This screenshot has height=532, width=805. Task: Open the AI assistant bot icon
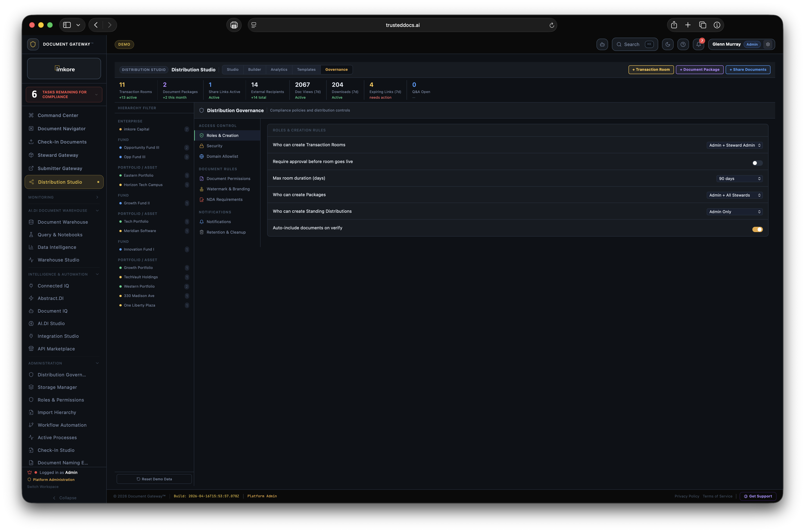coord(602,44)
